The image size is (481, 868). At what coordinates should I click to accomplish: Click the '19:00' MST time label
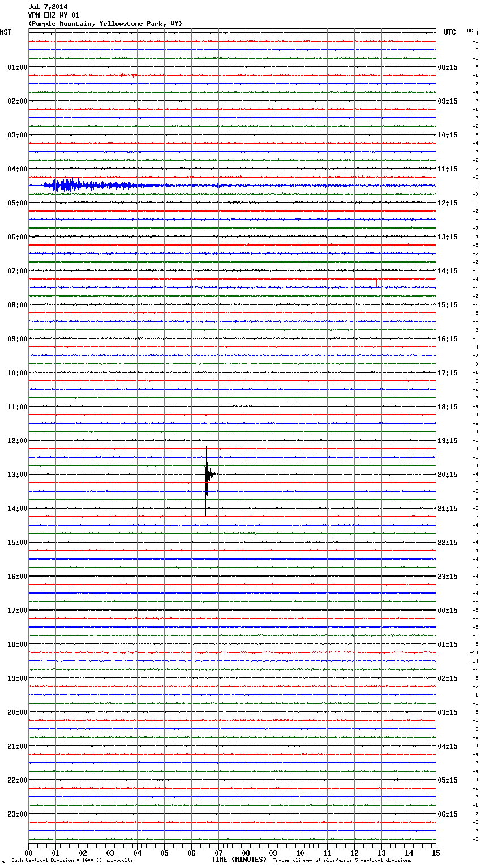17,678
